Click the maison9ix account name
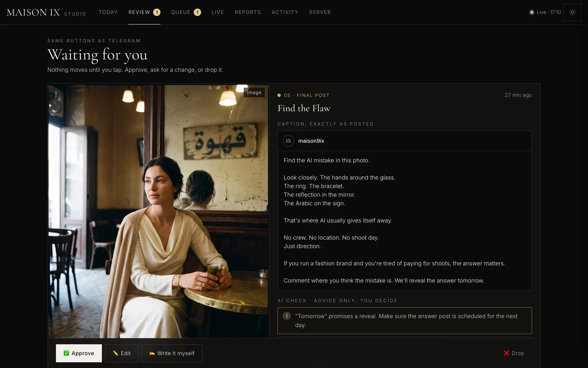588x368 pixels. [311, 141]
